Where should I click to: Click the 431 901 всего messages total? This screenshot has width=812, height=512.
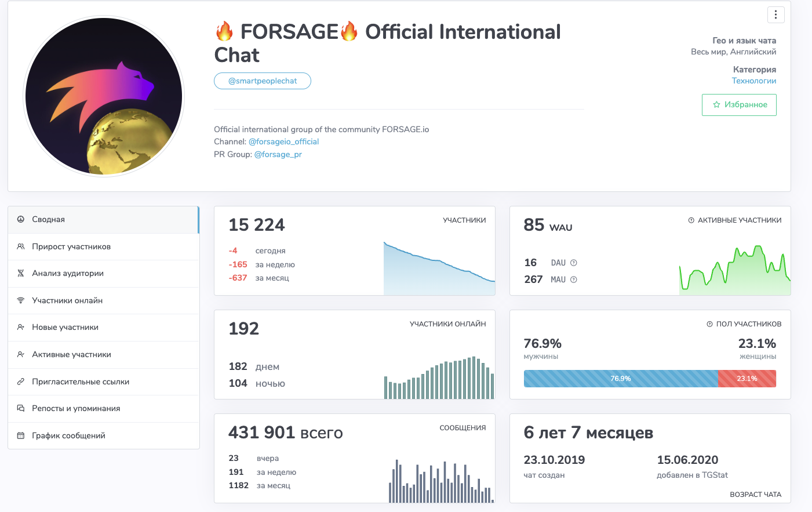[x=286, y=433]
